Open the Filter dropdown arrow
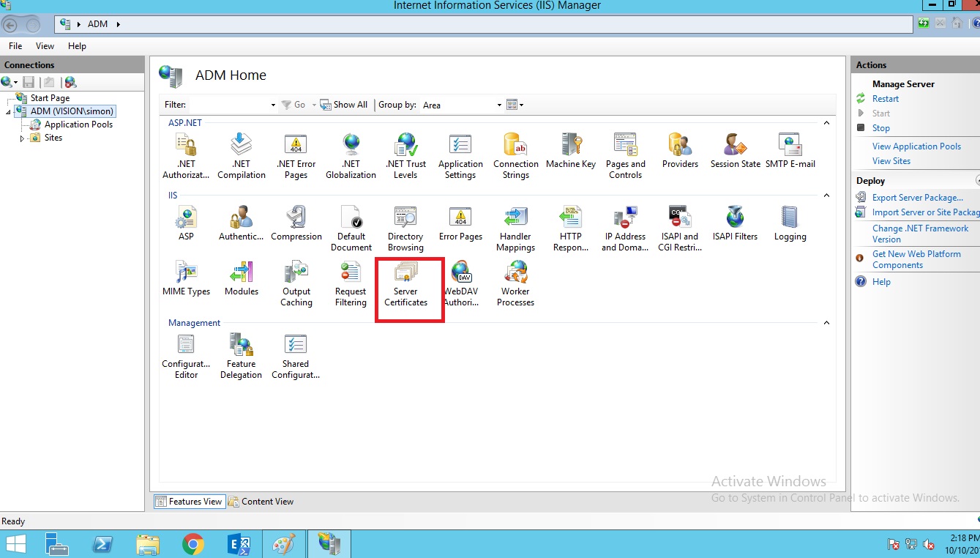Screen dimensions: 980x558 pos(273,105)
